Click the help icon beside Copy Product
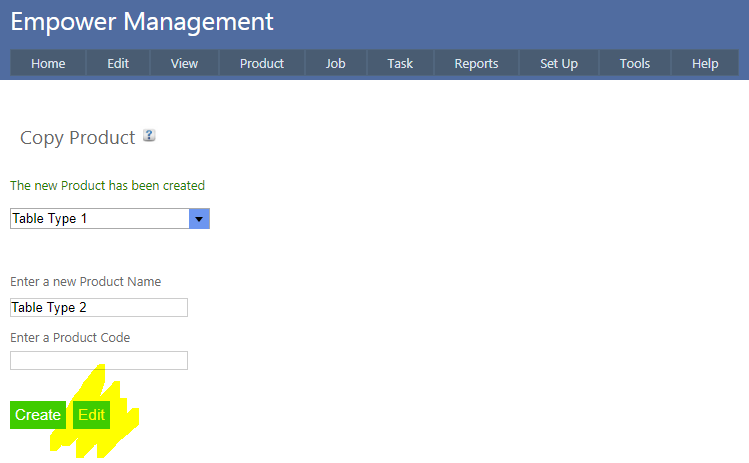Screen dimensions: 749x463 (x=149, y=136)
